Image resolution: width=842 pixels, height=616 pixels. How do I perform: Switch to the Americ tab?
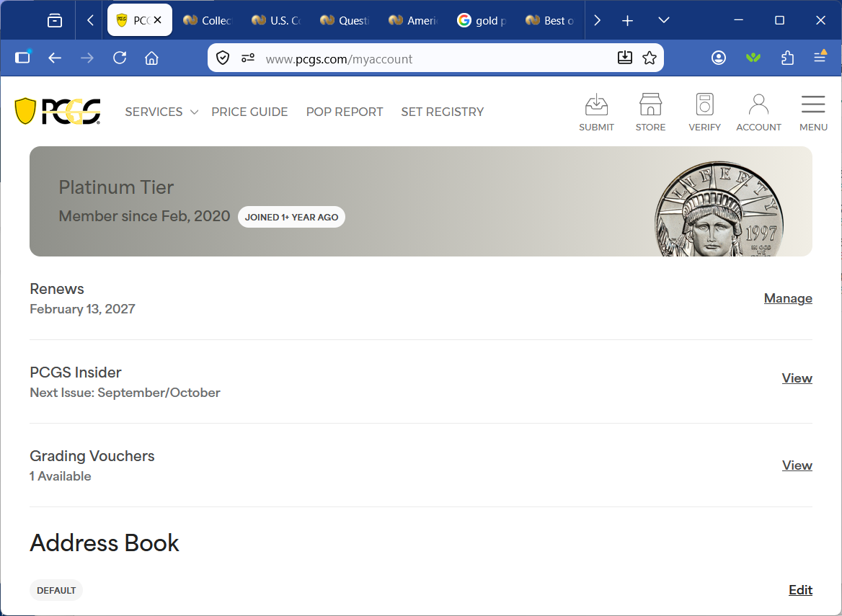[x=414, y=20]
